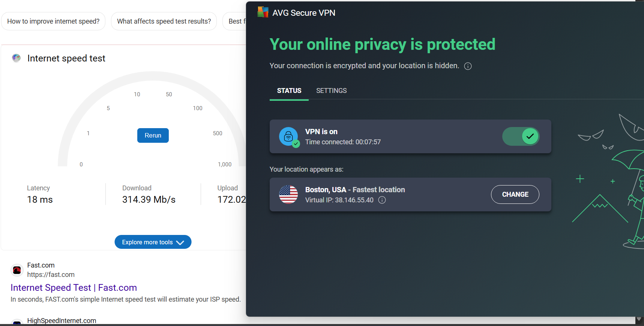
Task: Click the Fast.com favicon icon
Action: [x=17, y=270]
